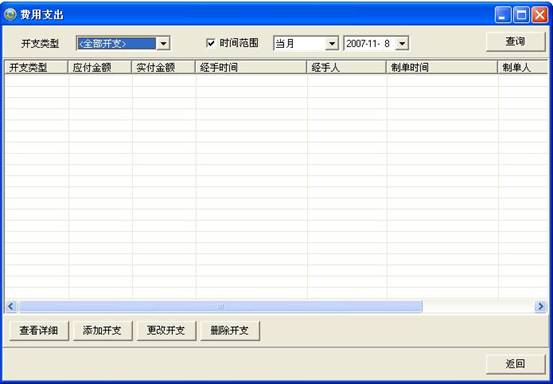The width and height of the screenshot is (553, 384).
Task: Click the 添加开支 button
Action: pos(102,330)
